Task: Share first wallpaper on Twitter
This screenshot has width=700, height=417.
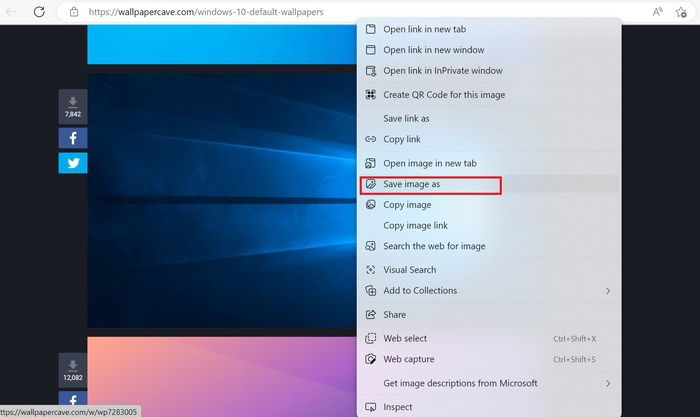Action: (x=73, y=163)
